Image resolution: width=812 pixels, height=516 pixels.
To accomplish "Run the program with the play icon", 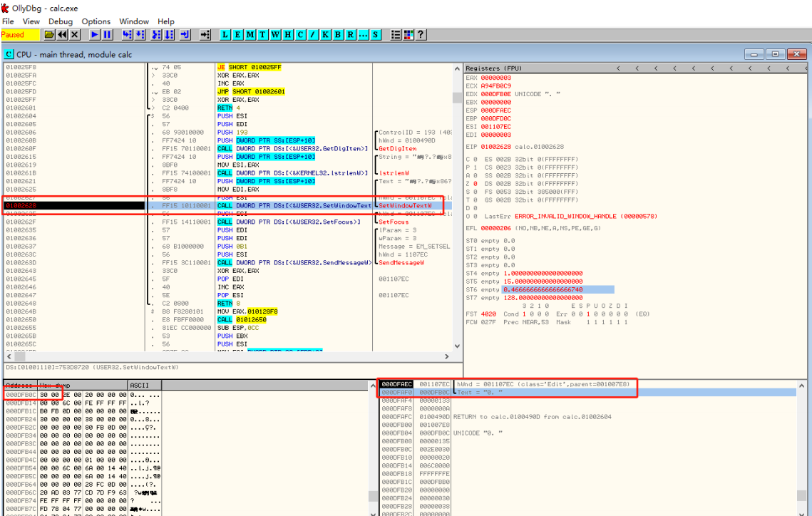I will pos(94,35).
